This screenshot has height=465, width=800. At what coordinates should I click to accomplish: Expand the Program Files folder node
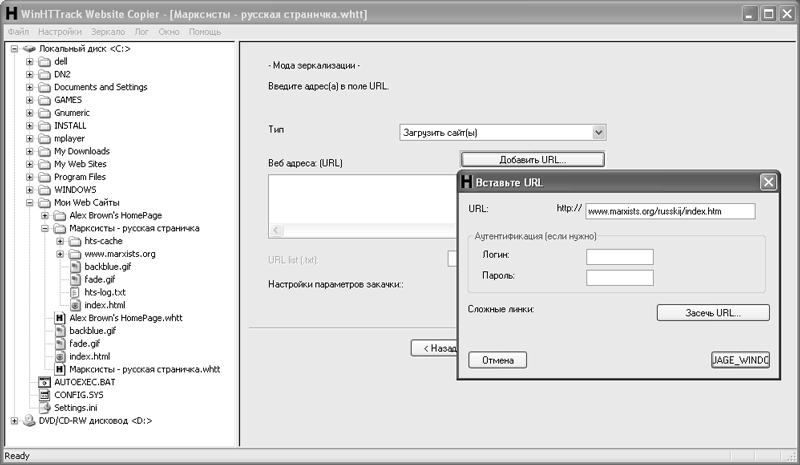pyautogui.click(x=30, y=177)
